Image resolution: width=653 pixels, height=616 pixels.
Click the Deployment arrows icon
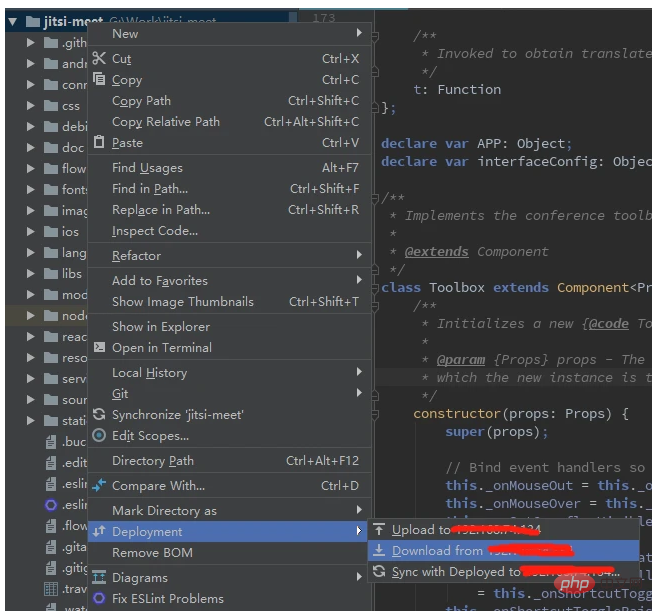99,531
